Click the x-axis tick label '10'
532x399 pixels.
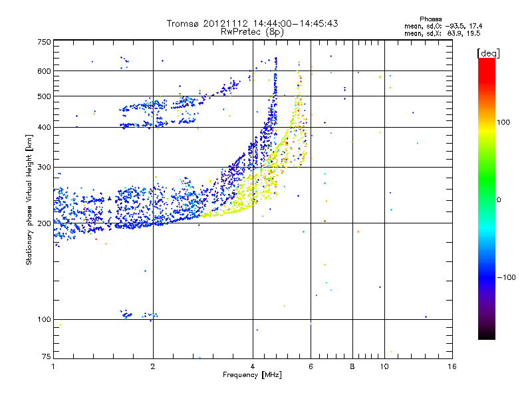pos(384,366)
